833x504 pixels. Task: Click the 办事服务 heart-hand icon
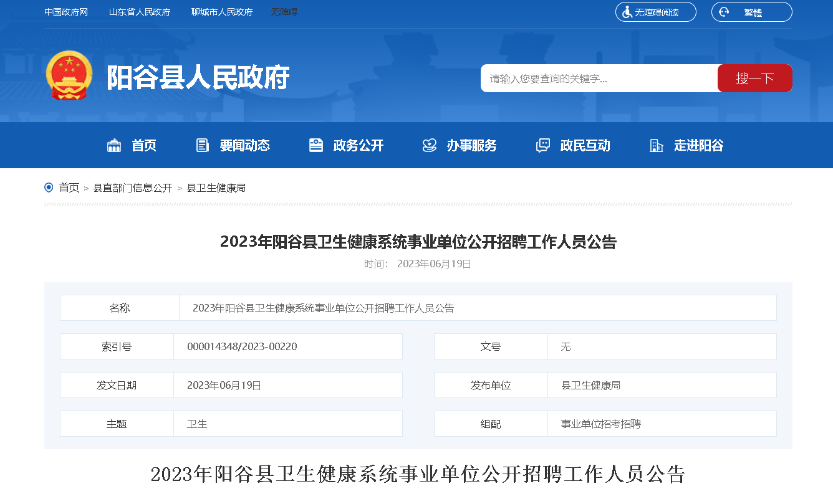coord(430,146)
